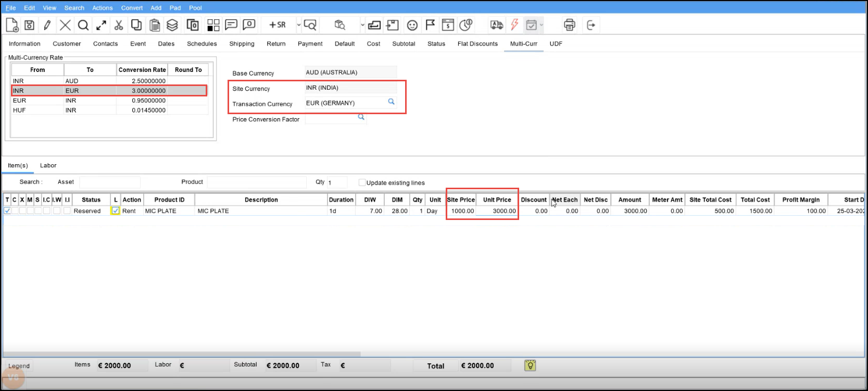Click the scissors Cut icon
Screen dimensions: 868x391
(x=119, y=25)
